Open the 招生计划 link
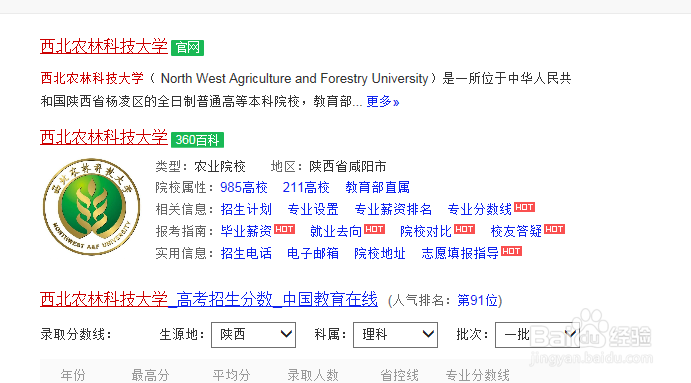 (246, 209)
